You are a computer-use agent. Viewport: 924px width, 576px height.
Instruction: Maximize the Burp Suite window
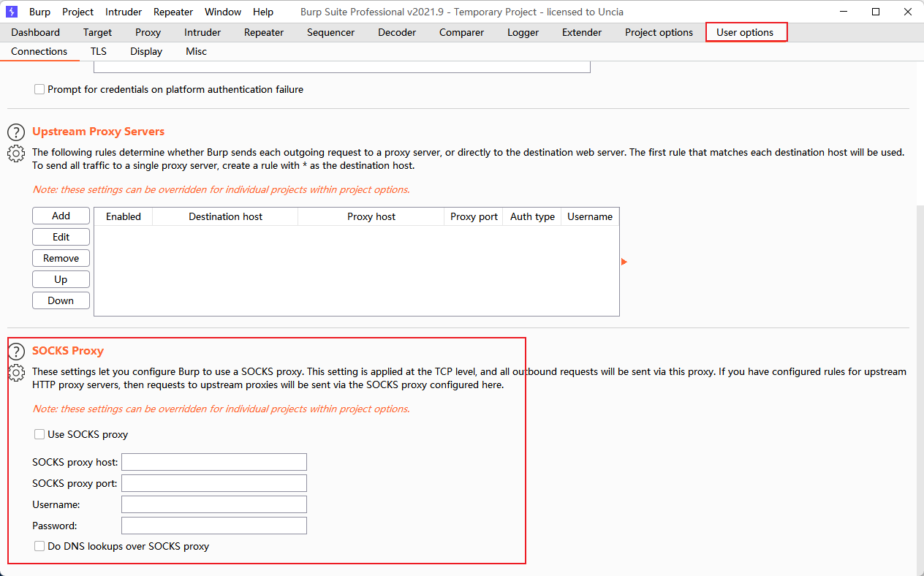click(x=876, y=12)
